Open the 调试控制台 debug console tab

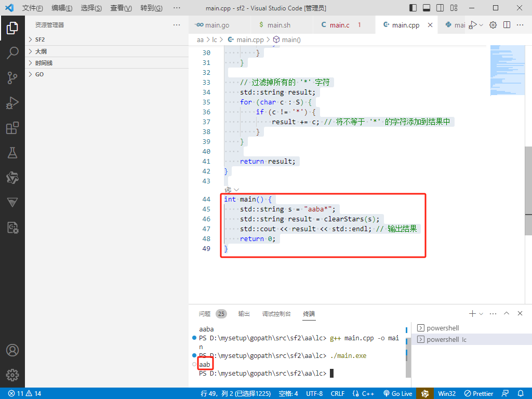[x=276, y=314]
